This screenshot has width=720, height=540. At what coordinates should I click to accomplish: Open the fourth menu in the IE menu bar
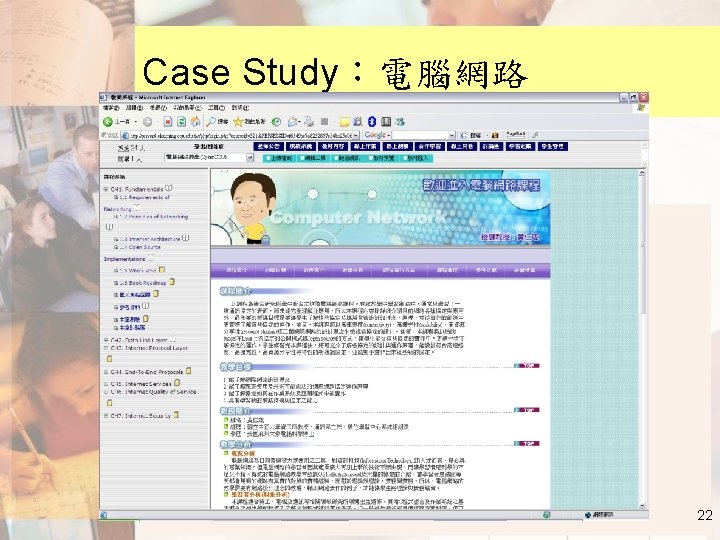(187, 108)
